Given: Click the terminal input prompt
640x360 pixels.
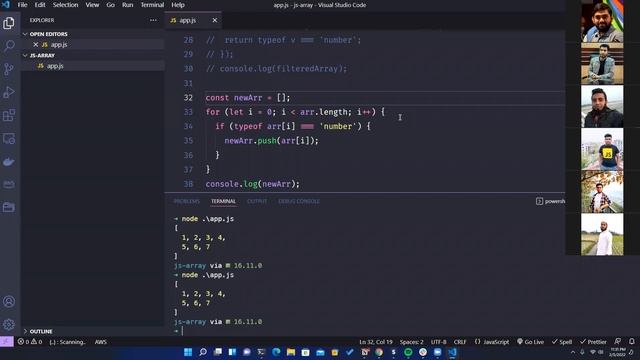Looking at the screenshot, I should [182, 331].
